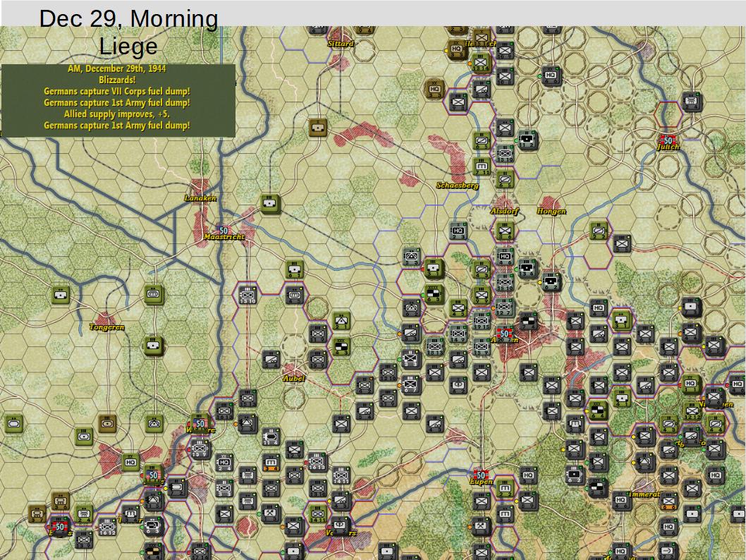Viewport: 746px width, 560px height.
Task: Select green unit counter southeast of Tongeren
Action: (x=153, y=346)
